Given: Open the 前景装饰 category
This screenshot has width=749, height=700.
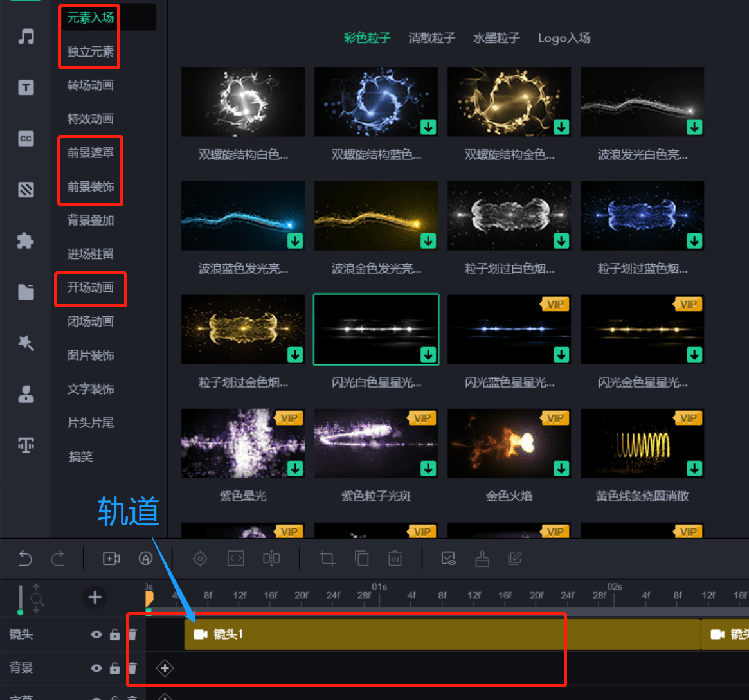Looking at the screenshot, I should [90, 186].
